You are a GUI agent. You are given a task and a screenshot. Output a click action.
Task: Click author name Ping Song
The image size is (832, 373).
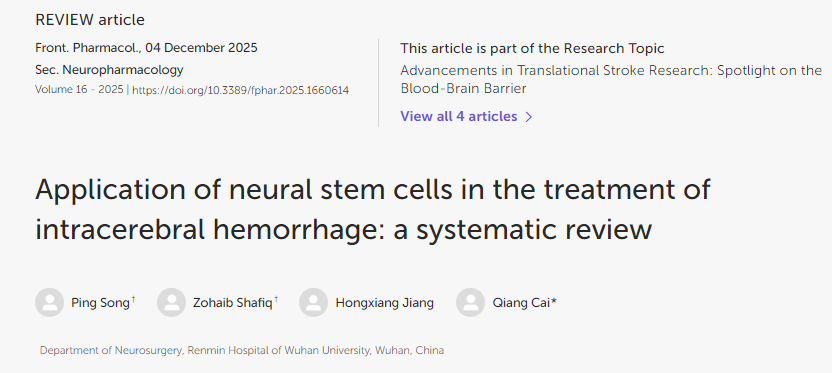pos(100,303)
